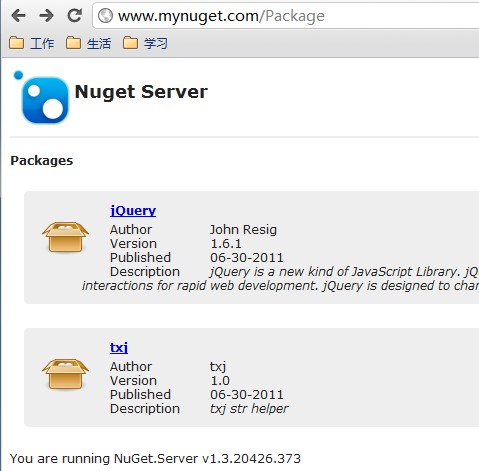Reload the page with refresh icon
This screenshot has height=471, width=479.
pyautogui.click(x=75, y=15)
